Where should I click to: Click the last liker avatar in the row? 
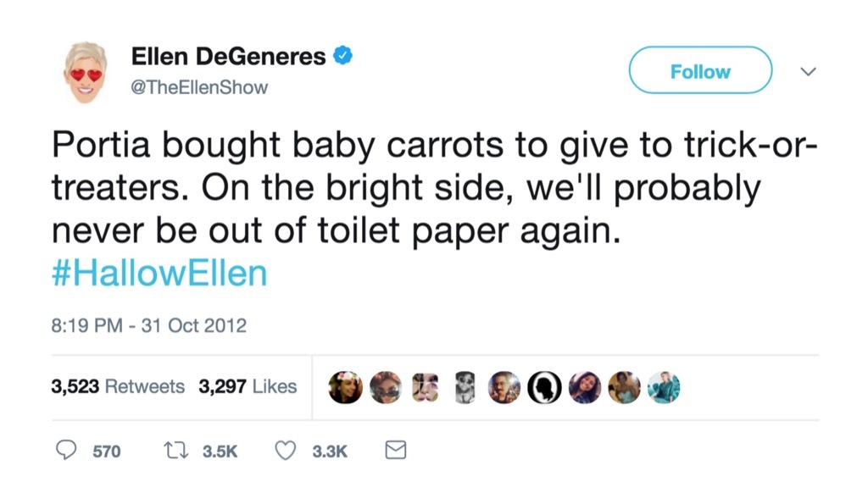[664, 386]
